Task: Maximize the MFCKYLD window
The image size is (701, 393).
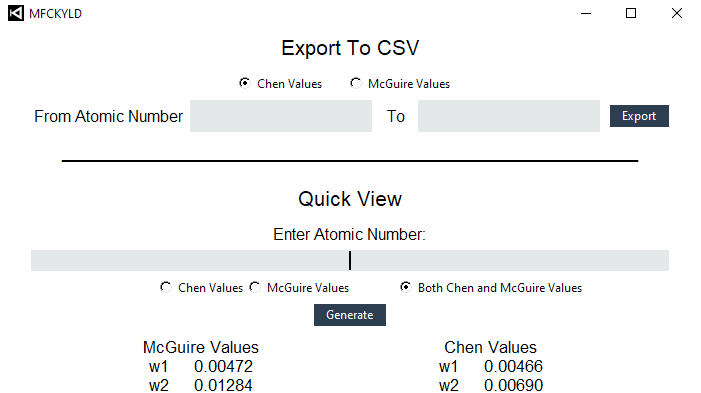Action: click(x=631, y=13)
